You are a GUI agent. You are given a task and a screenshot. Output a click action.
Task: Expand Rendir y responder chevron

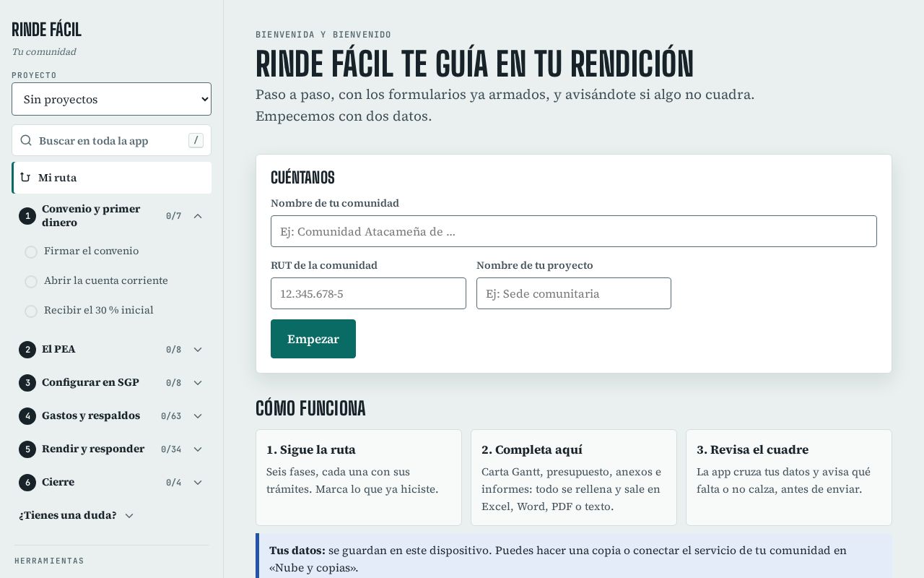tap(198, 449)
